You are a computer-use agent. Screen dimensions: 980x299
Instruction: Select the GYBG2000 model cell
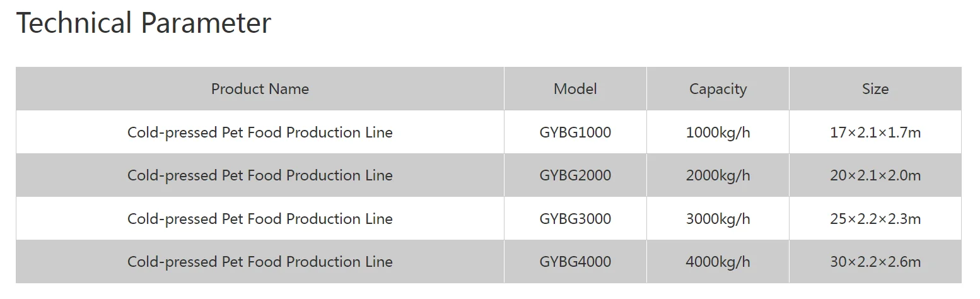pyautogui.click(x=575, y=175)
